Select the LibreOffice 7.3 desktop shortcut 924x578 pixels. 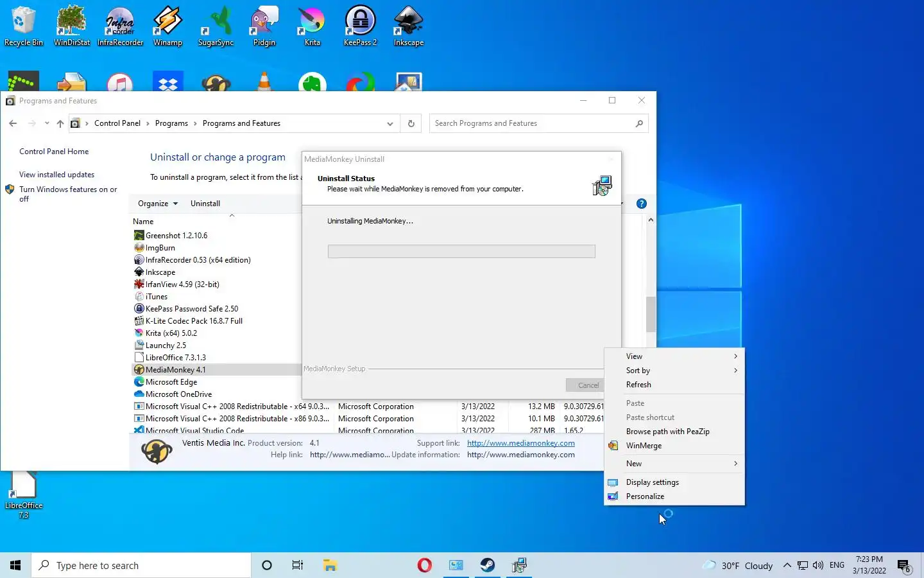pos(24,495)
